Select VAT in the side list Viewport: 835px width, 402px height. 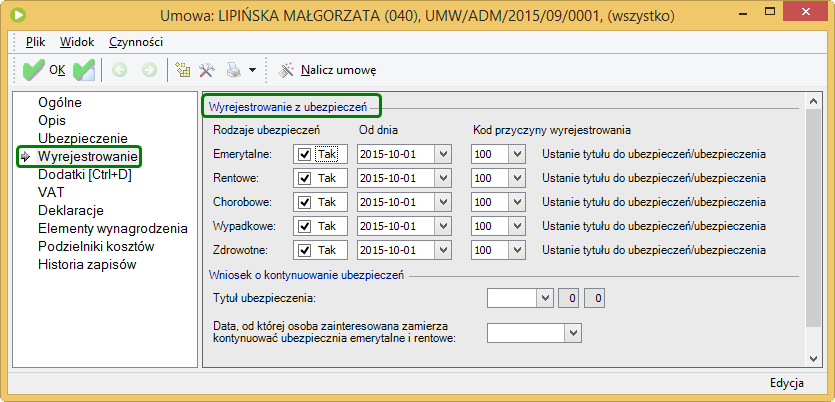pos(51,192)
